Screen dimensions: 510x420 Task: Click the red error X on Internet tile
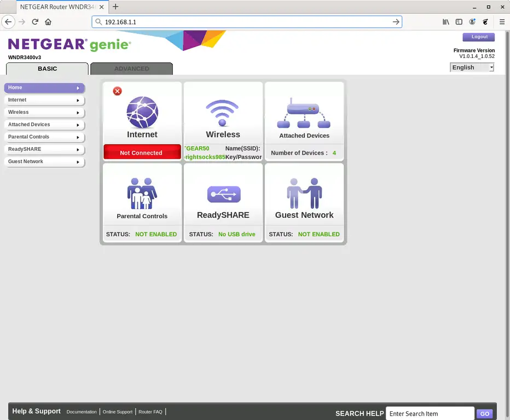pos(118,91)
